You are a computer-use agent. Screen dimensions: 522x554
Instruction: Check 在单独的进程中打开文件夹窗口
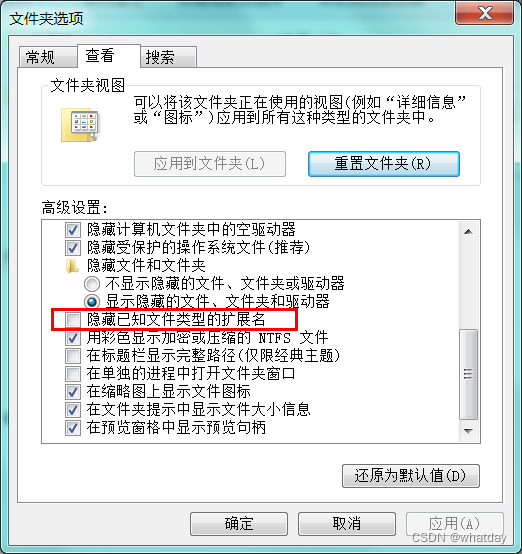pyautogui.click(x=73, y=374)
